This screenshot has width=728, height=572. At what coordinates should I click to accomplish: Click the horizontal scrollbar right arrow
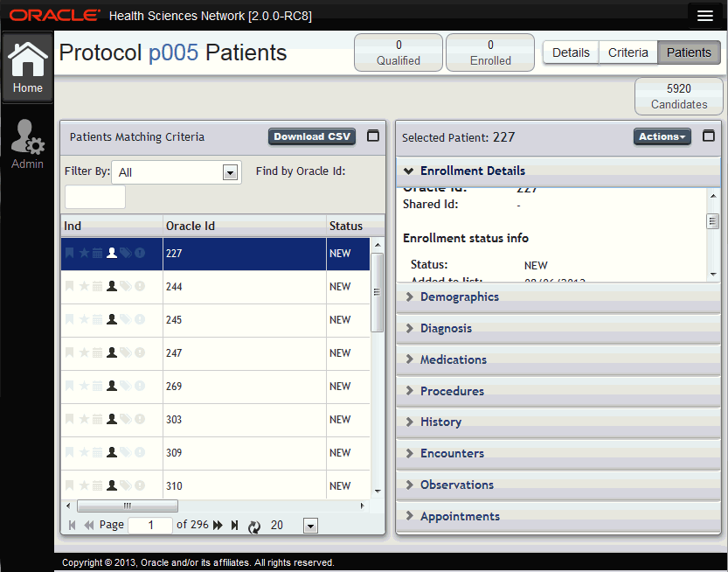click(x=362, y=506)
